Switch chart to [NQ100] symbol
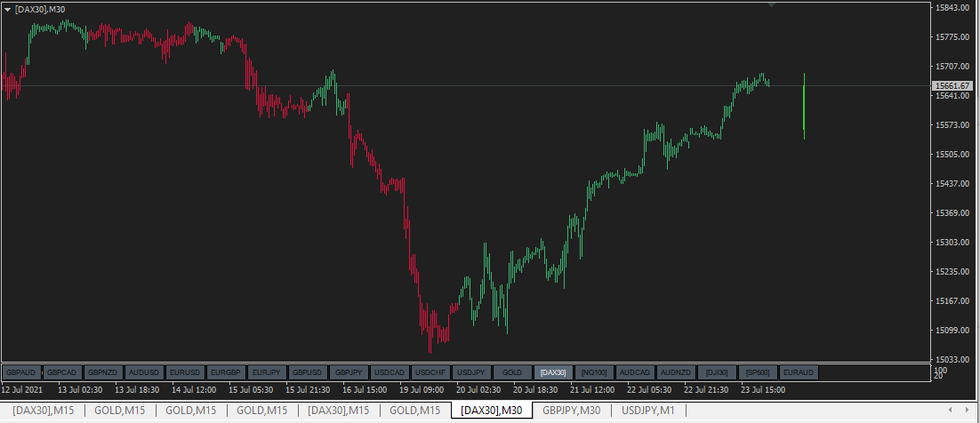Screen dimensions: 980x423 pyautogui.click(x=594, y=372)
